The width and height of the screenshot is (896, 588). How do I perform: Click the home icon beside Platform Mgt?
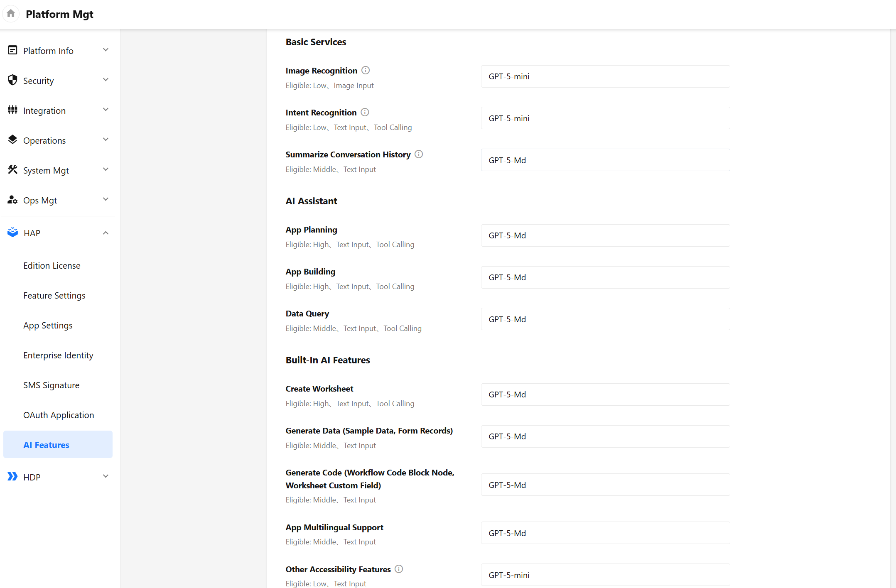coord(11,14)
